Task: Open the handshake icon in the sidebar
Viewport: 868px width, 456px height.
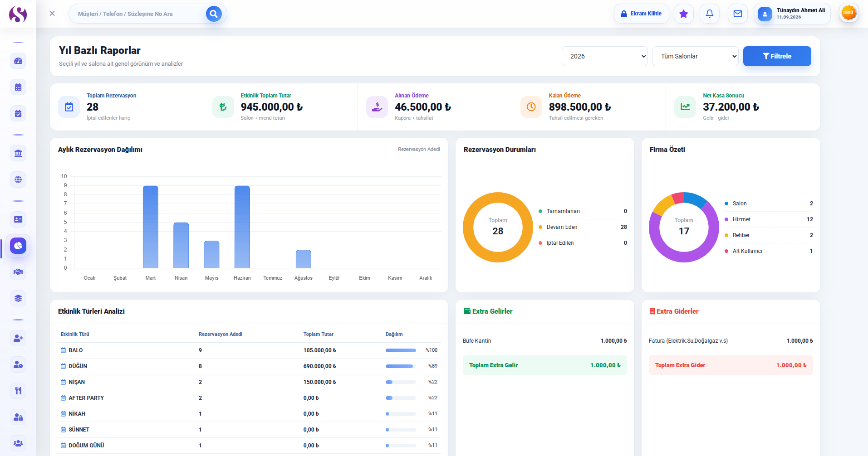Action: click(18, 272)
